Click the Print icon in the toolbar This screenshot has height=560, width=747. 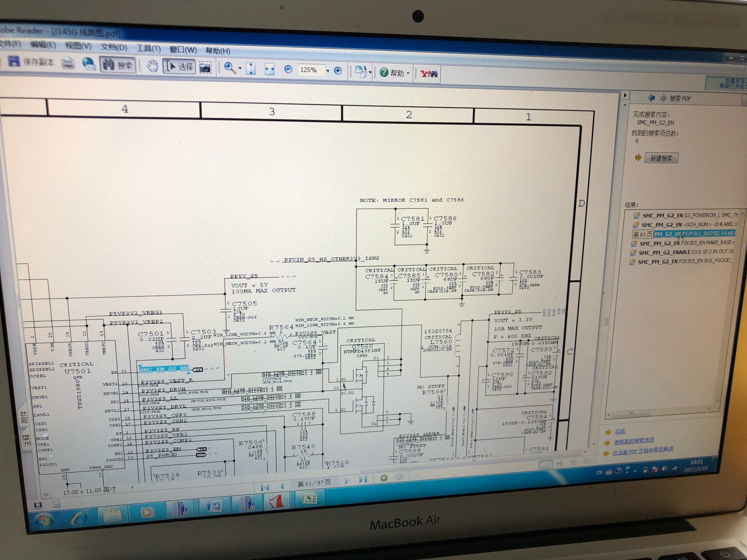point(68,63)
